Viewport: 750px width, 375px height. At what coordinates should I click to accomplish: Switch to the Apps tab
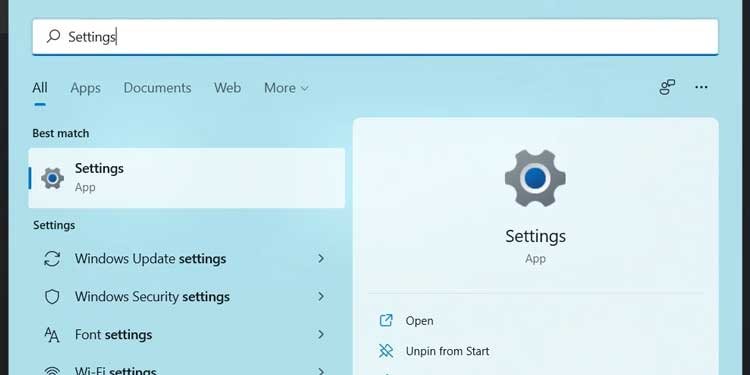click(86, 88)
